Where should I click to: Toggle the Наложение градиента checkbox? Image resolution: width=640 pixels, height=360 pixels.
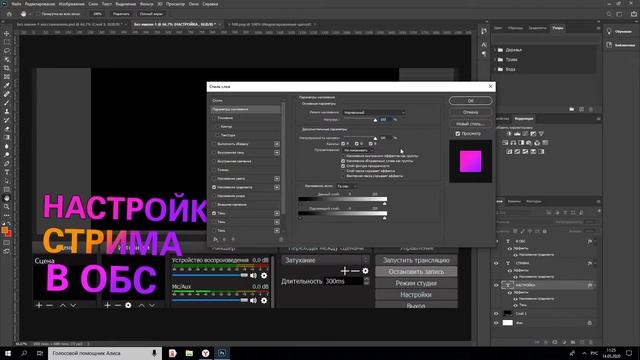tap(214, 187)
